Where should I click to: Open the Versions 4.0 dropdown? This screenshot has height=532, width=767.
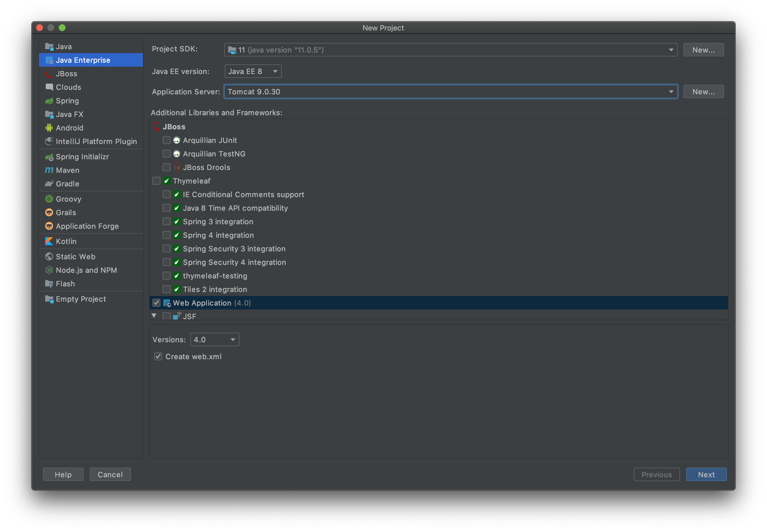(214, 339)
